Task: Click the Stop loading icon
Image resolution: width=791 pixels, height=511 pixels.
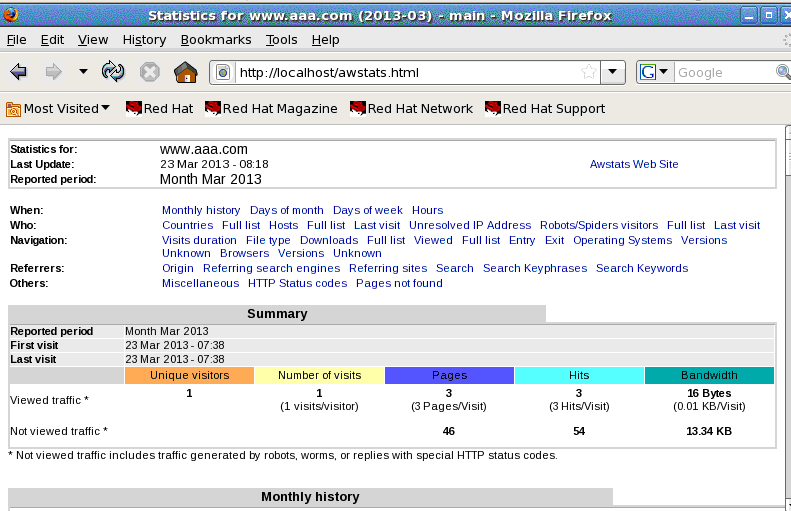Action: click(149, 72)
